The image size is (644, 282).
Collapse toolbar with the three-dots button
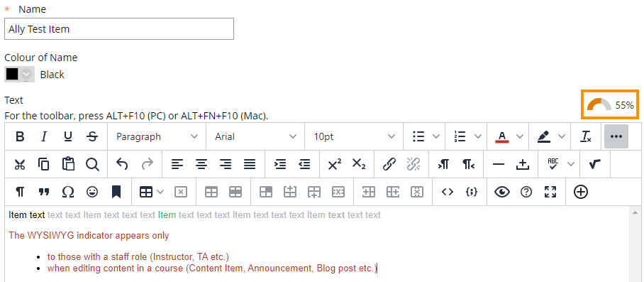click(x=616, y=136)
